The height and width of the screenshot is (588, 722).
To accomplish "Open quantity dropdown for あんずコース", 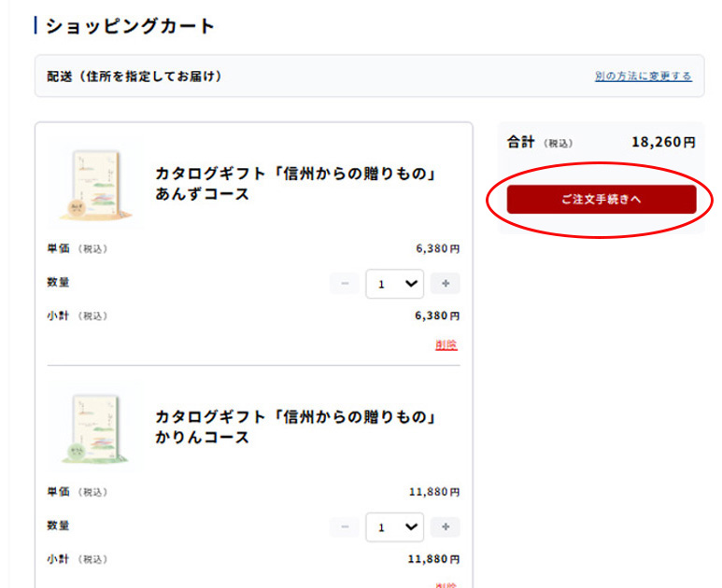I will click(394, 284).
